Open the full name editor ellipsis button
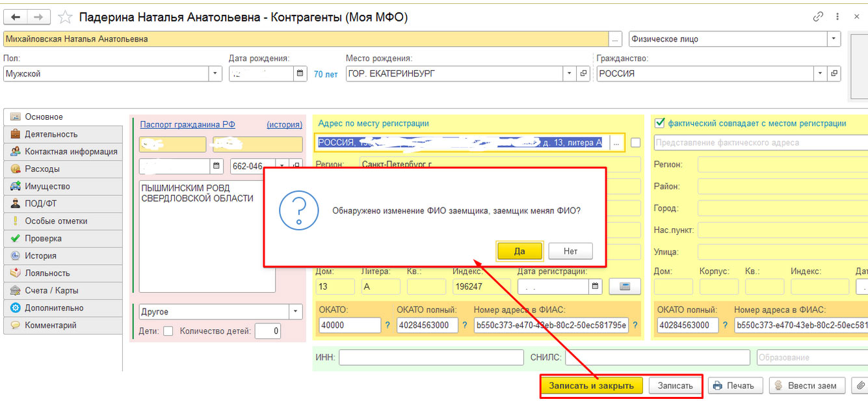The width and height of the screenshot is (868, 408). click(x=616, y=39)
